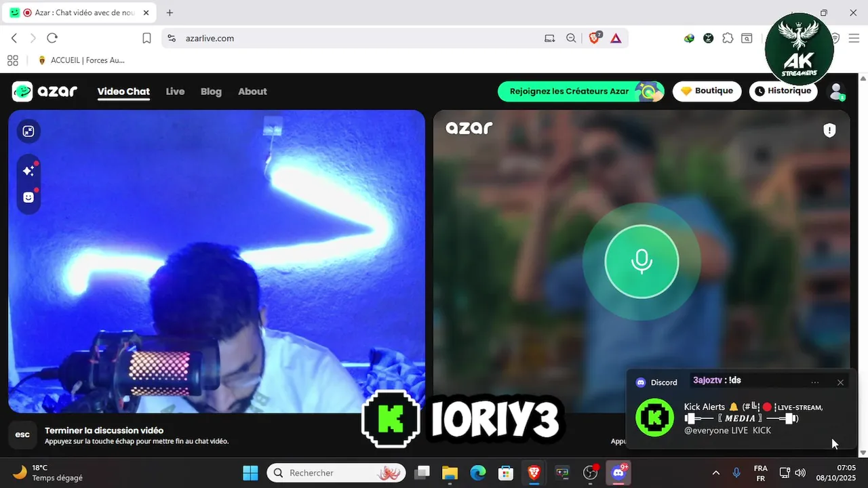Open the Blog tab
Viewport: 868px width, 488px height.
pyautogui.click(x=211, y=91)
